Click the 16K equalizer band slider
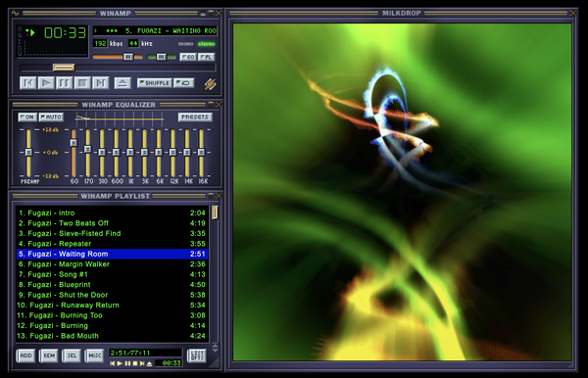 [201, 152]
